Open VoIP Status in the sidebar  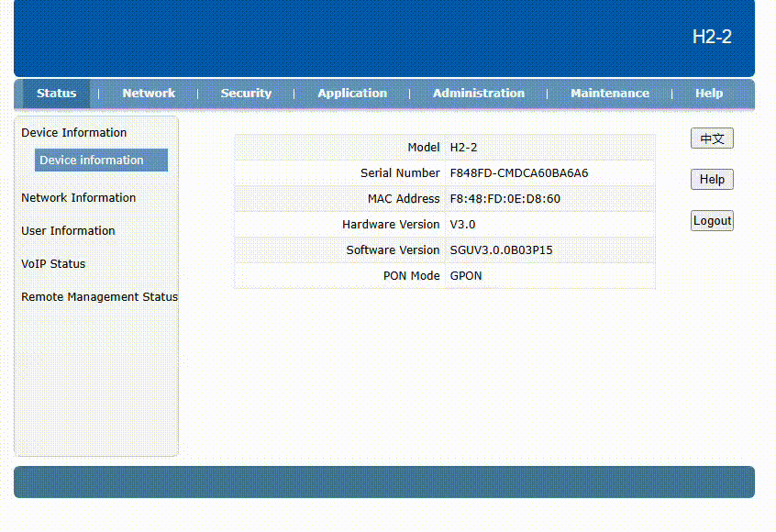pyautogui.click(x=53, y=264)
